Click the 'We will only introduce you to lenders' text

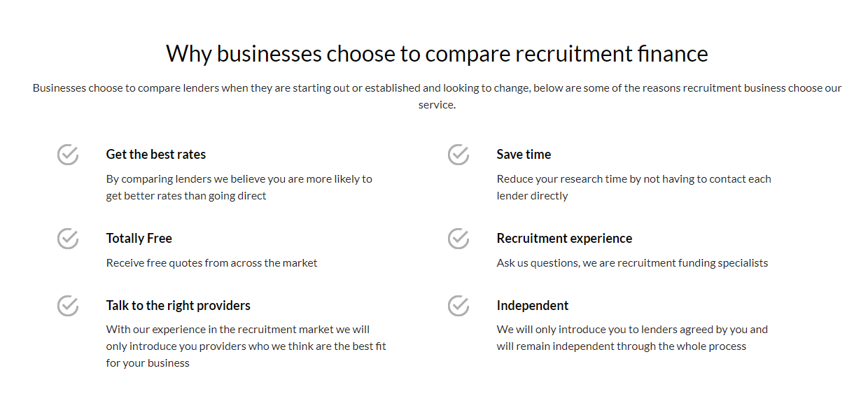coord(632,338)
